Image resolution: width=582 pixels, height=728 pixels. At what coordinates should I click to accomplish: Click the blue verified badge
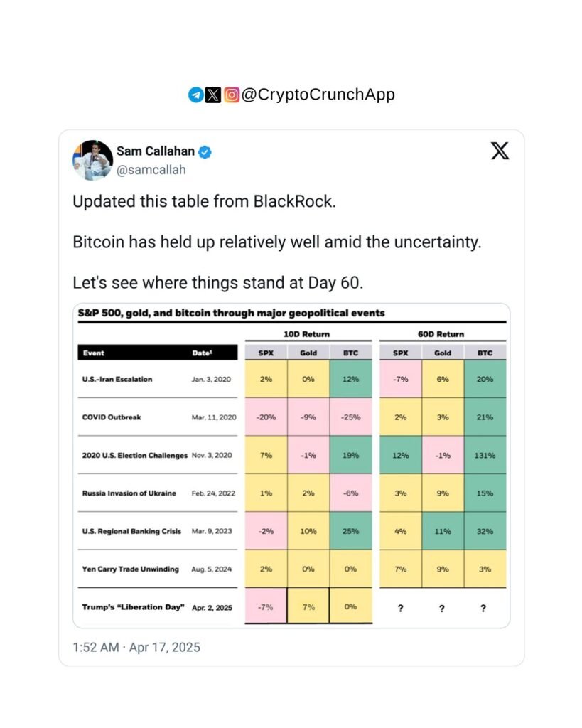pyautogui.click(x=205, y=151)
